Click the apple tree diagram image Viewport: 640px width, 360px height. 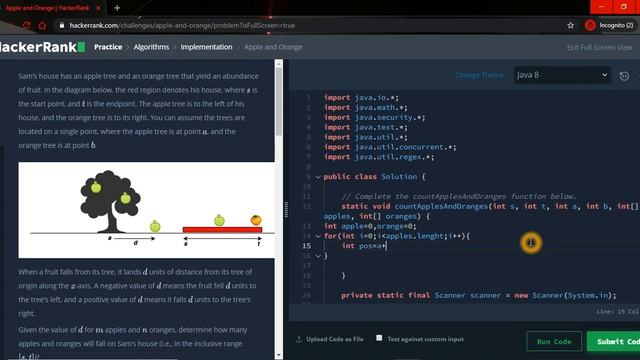(146, 210)
